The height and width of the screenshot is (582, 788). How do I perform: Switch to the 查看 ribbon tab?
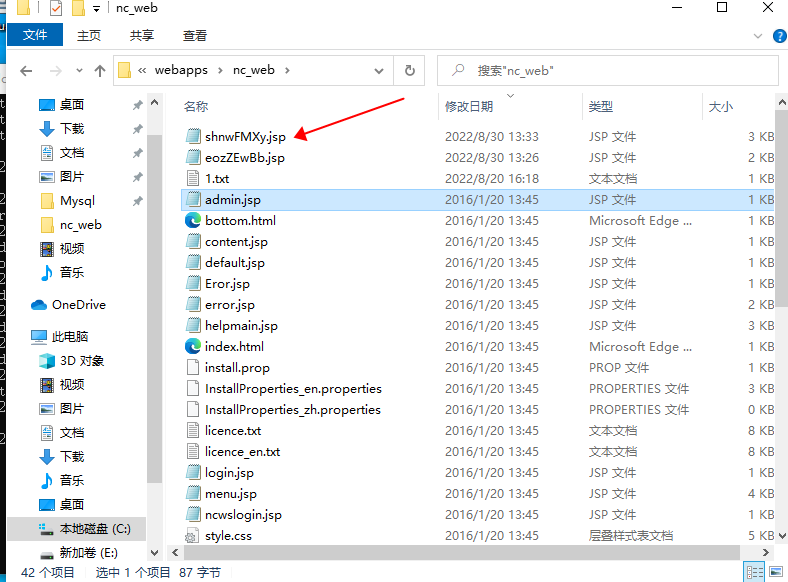tap(194, 35)
